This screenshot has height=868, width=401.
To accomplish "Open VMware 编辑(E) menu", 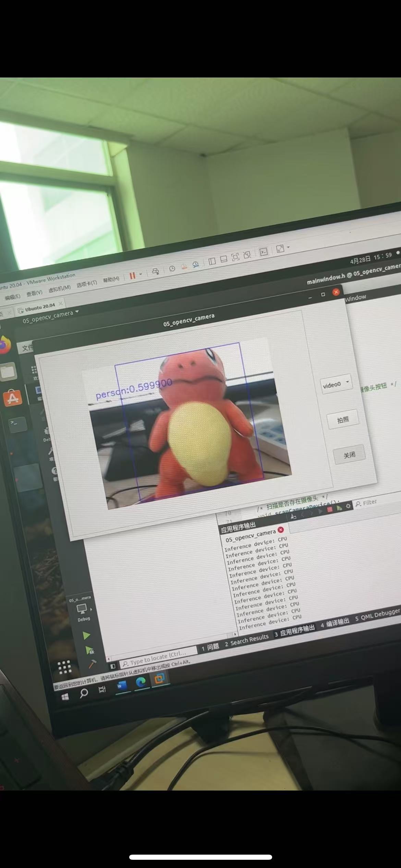I will pos(12,297).
